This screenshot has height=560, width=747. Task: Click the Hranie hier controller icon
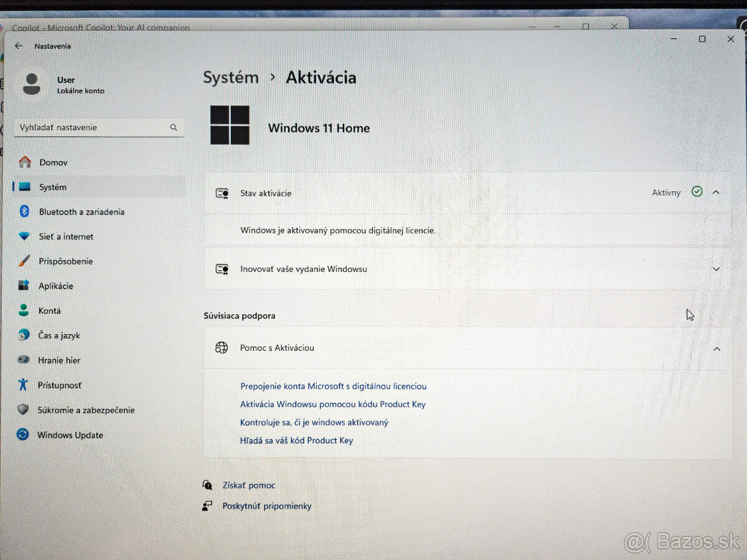point(24,360)
